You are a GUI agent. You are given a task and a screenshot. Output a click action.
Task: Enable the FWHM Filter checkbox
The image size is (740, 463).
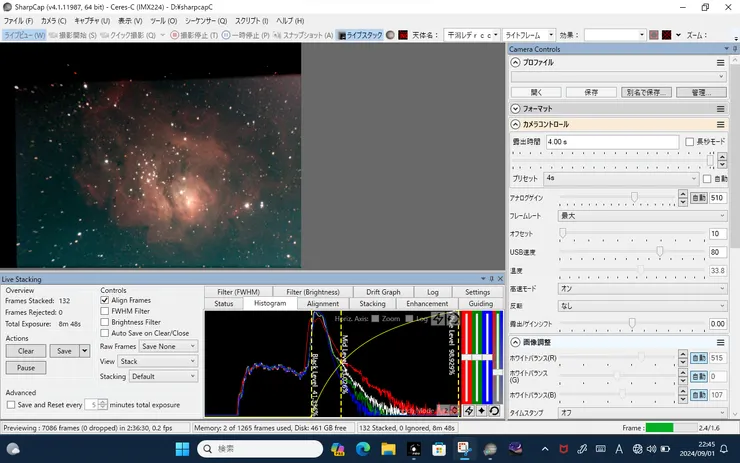105,311
